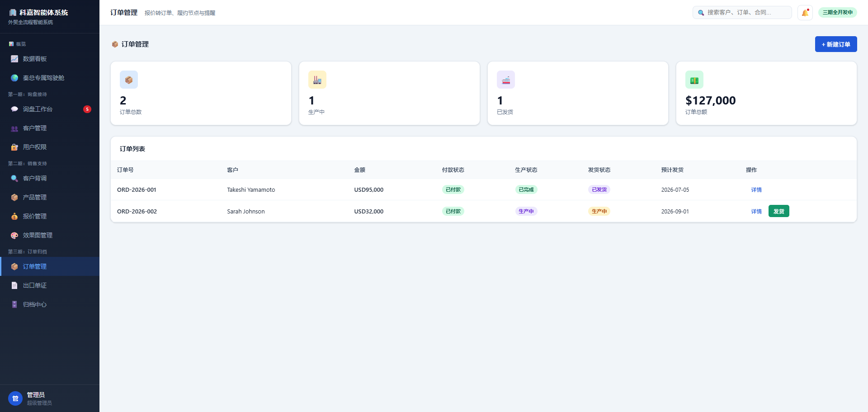Image resolution: width=868 pixels, height=412 pixels.
Task: Click the 管理员 avatar at sidebar bottom
Action: (x=15, y=398)
